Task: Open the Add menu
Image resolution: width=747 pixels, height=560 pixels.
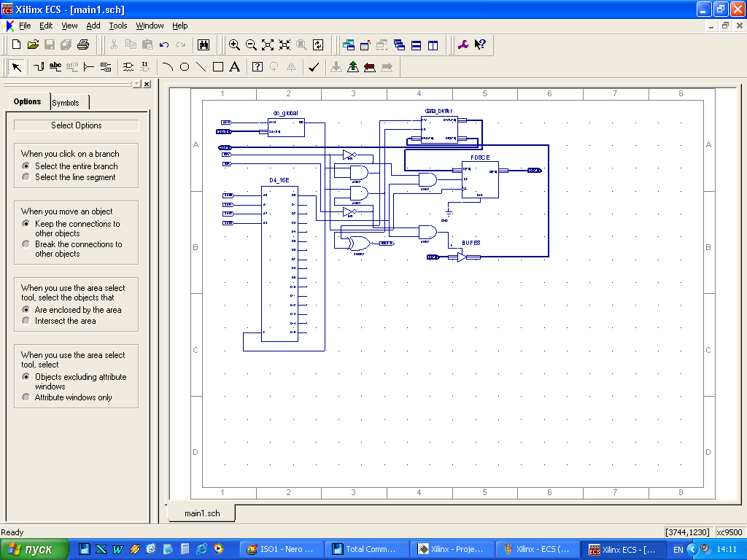Action: (x=93, y=26)
